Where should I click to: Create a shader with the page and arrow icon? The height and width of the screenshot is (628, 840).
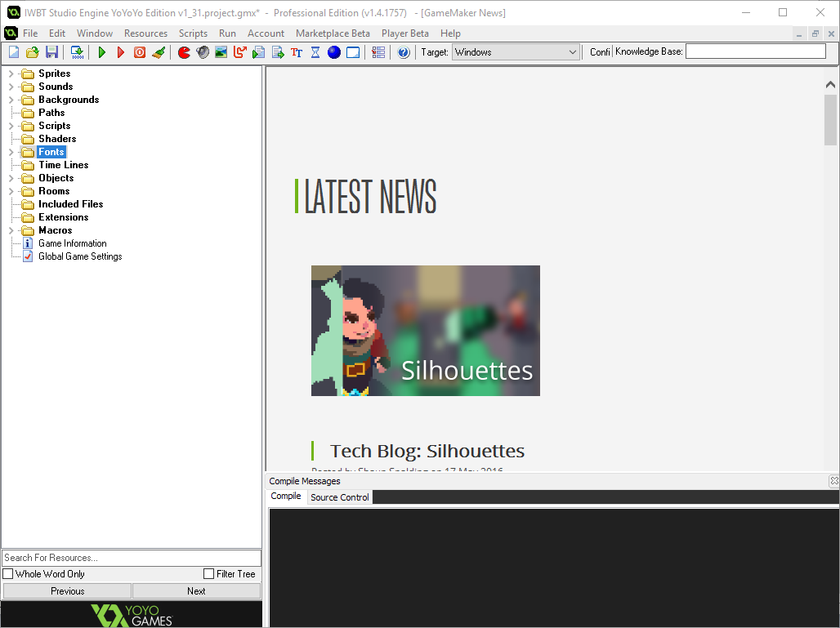[278, 52]
